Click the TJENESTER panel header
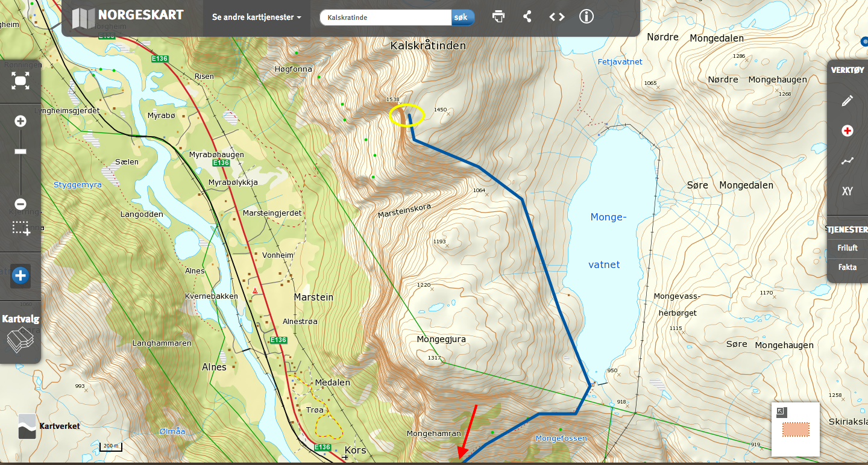Screen dimensions: 868x465 (x=847, y=229)
